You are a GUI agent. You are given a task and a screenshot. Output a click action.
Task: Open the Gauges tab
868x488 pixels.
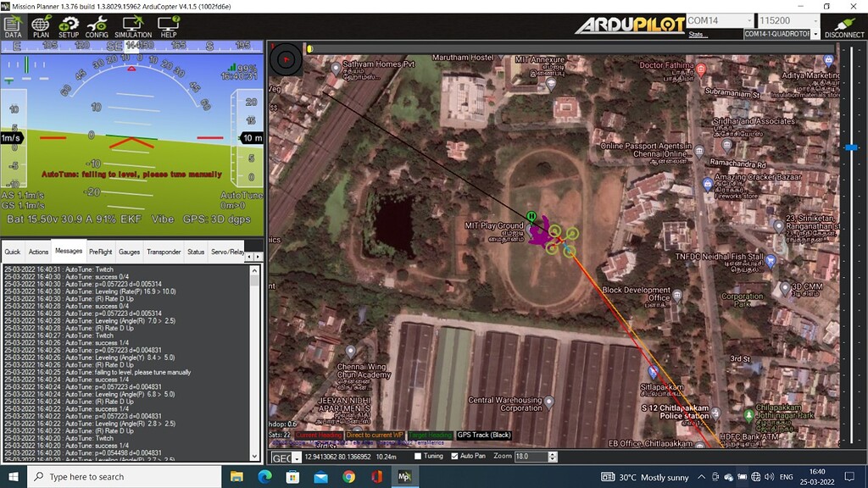click(x=131, y=252)
